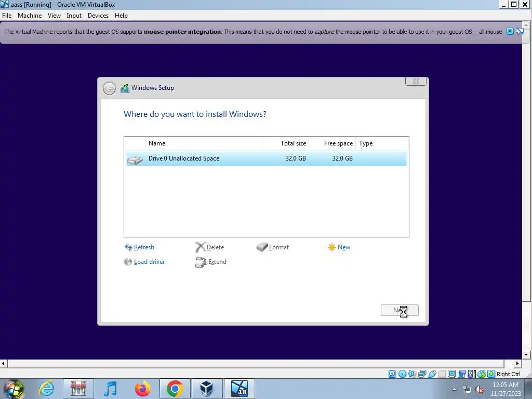Click the Free space column header

[x=332, y=143]
